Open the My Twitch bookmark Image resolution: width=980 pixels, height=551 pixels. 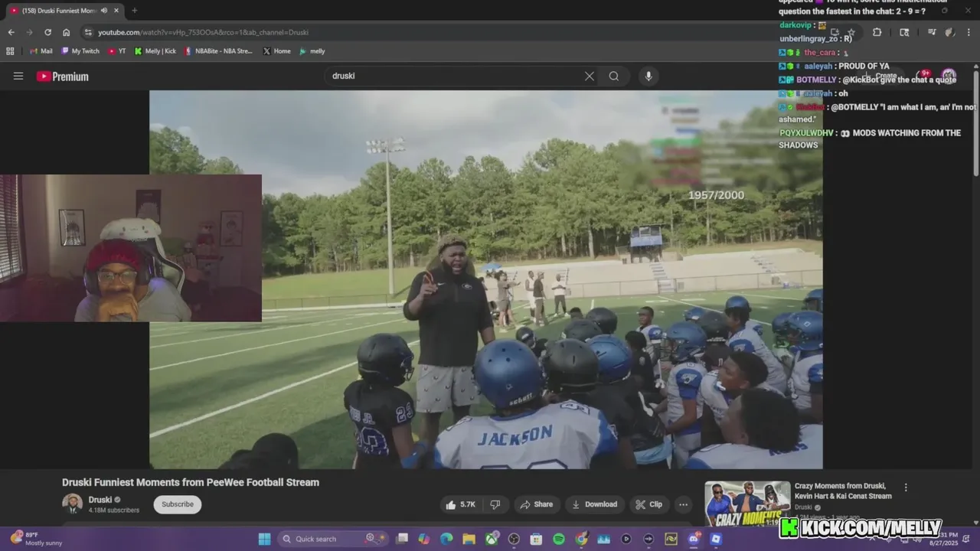pyautogui.click(x=80, y=51)
